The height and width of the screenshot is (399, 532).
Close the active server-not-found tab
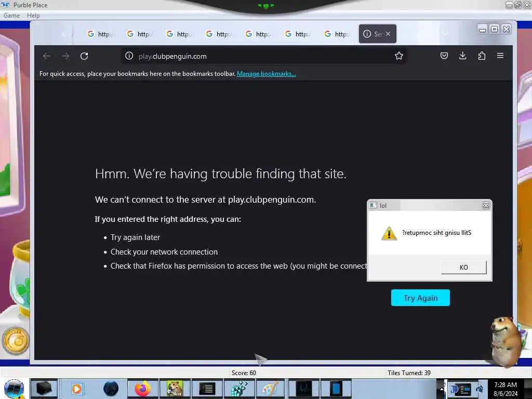click(x=388, y=34)
